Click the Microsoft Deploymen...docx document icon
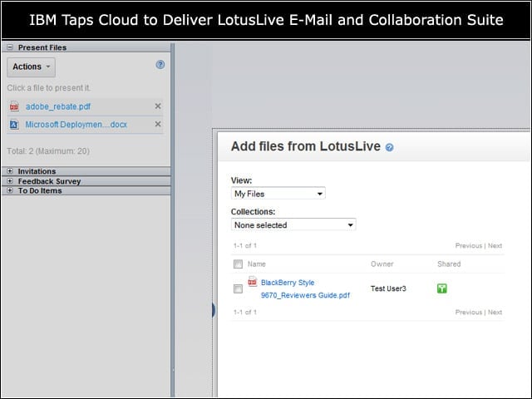 coord(14,125)
